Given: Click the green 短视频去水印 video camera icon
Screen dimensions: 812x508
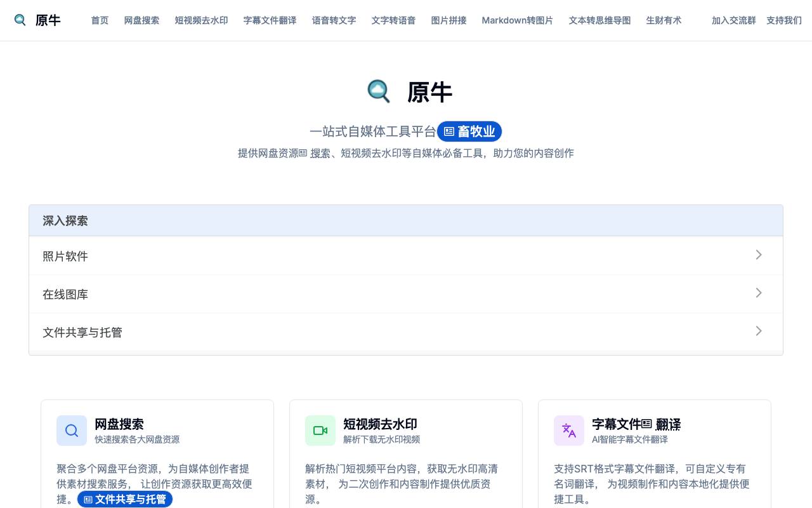Looking at the screenshot, I should click(x=320, y=431).
